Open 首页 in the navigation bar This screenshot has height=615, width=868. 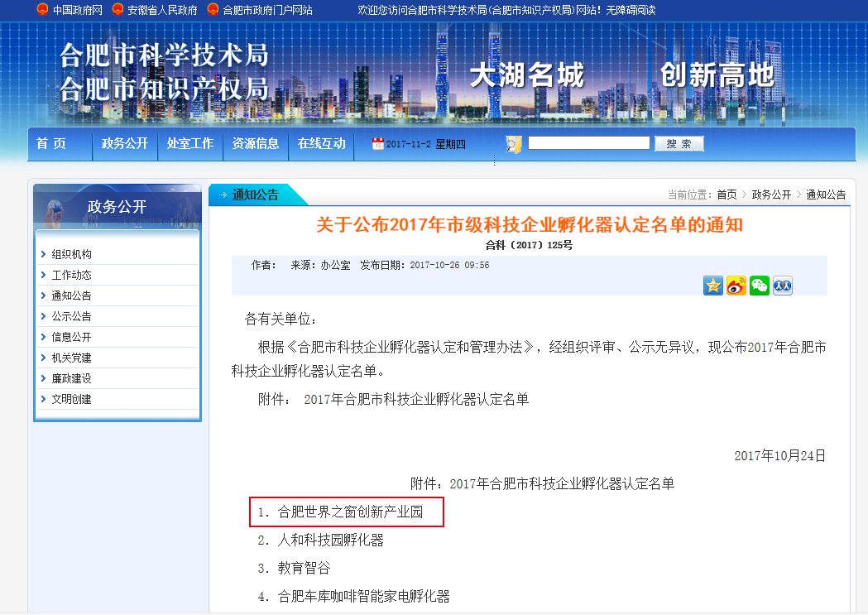pyautogui.click(x=51, y=144)
